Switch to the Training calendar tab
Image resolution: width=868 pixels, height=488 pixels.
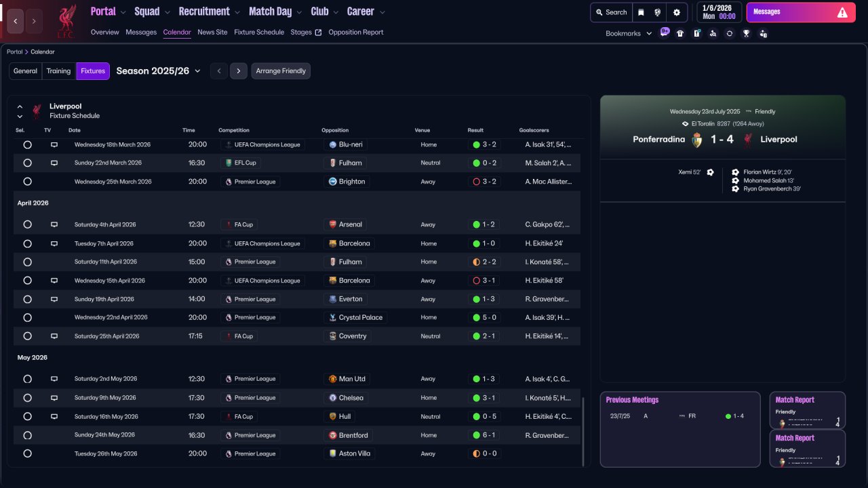click(x=58, y=71)
